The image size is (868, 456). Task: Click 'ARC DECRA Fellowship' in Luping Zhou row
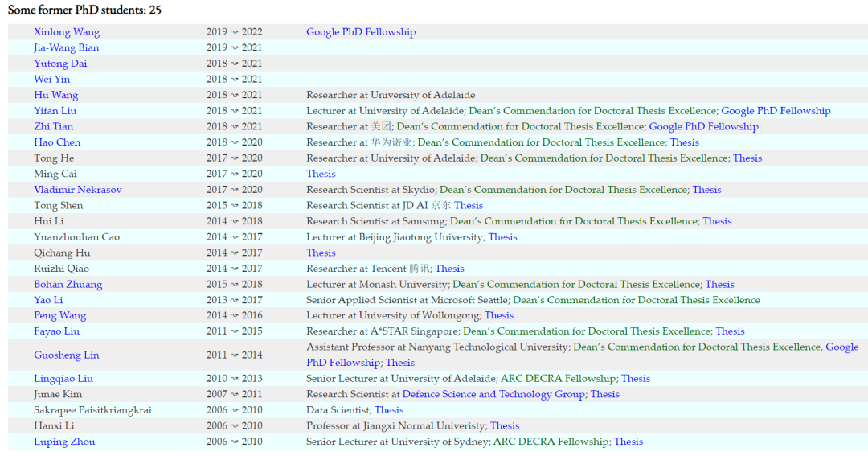point(551,442)
